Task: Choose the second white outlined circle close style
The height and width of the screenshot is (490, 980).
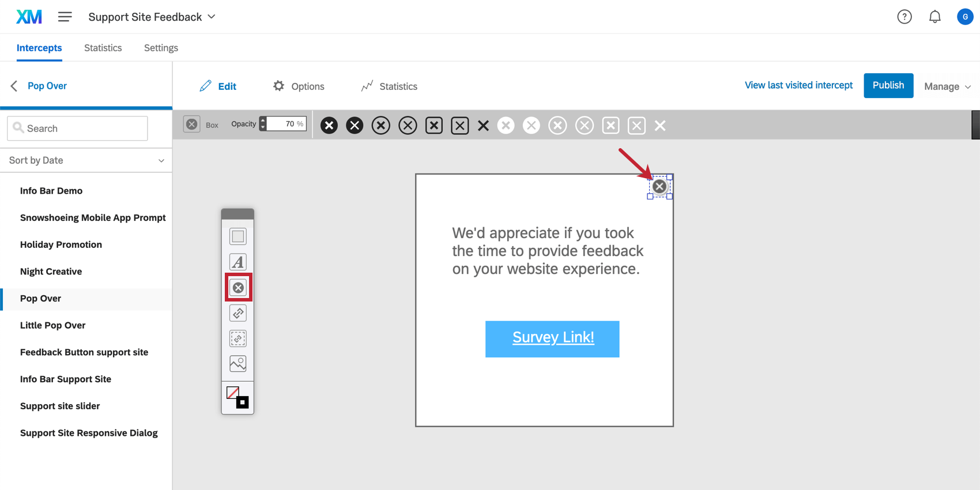Action: [x=585, y=125]
